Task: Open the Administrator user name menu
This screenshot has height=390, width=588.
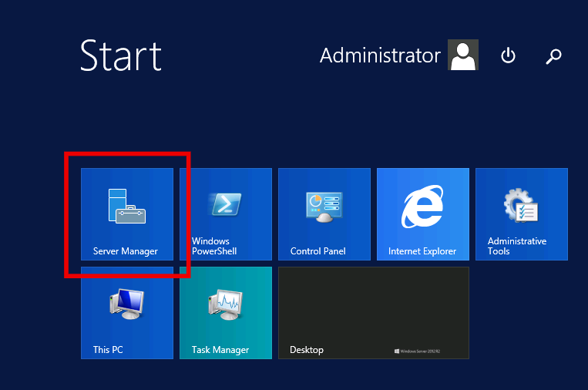Action: click(x=380, y=55)
